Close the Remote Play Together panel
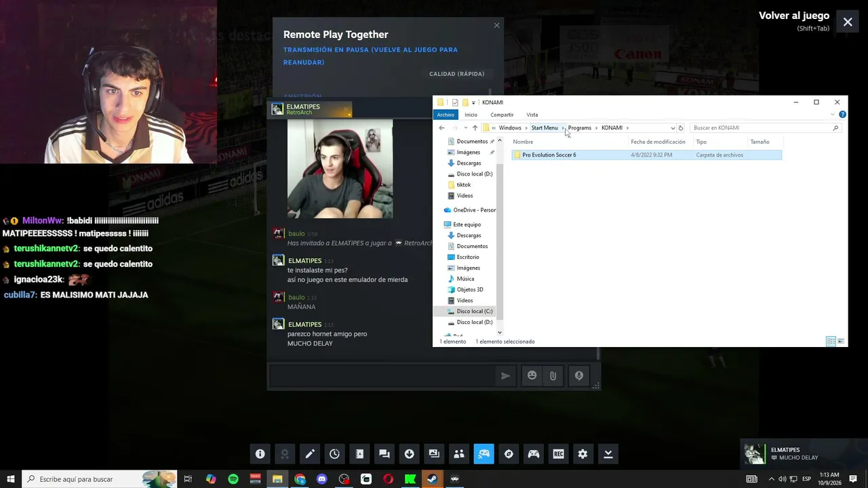868x488 pixels. pos(496,25)
